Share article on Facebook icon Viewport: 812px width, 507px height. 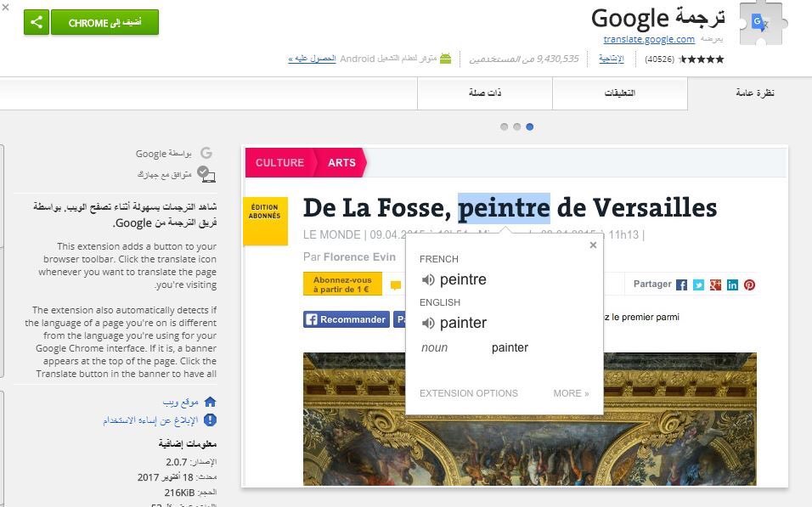681,284
